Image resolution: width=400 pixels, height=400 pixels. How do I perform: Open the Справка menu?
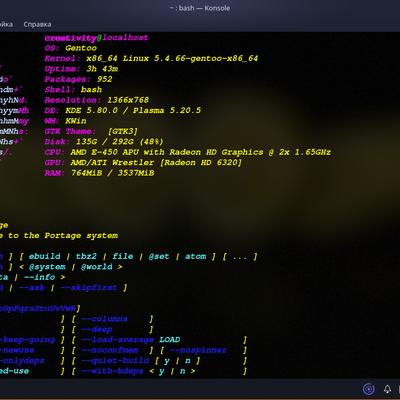37,24
